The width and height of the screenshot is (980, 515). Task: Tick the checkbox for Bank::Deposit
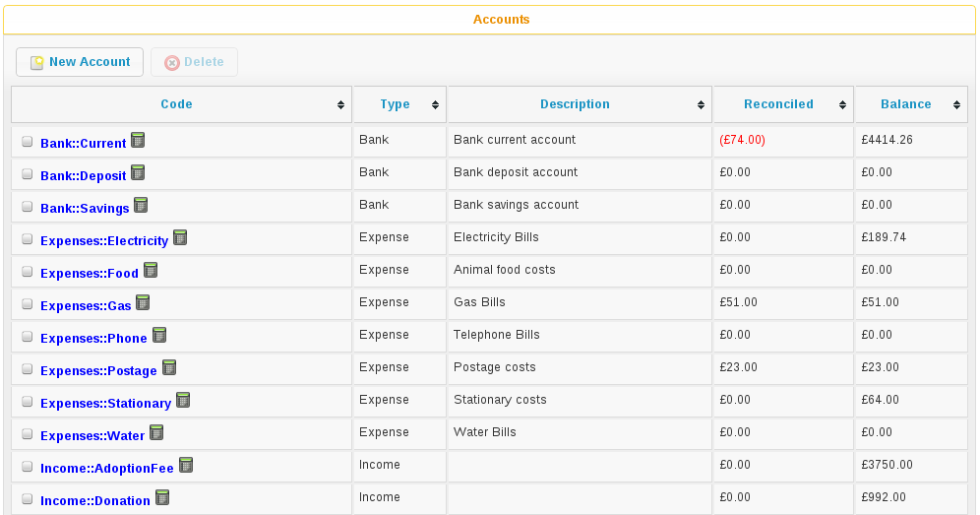click(28, 175)
